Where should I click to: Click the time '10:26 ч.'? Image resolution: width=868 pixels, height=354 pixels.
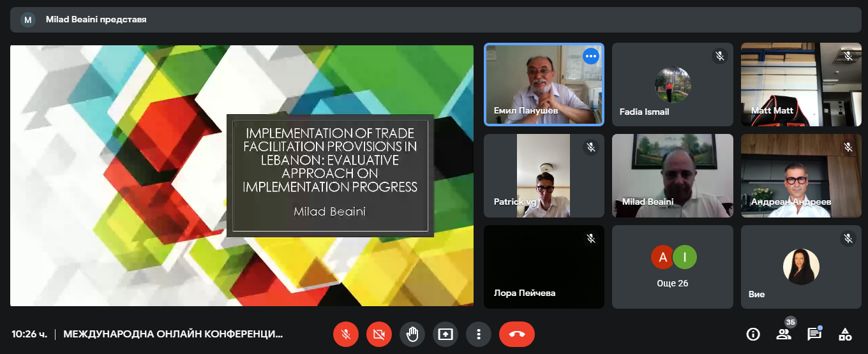pyautogui.click(x=29, y=334)
